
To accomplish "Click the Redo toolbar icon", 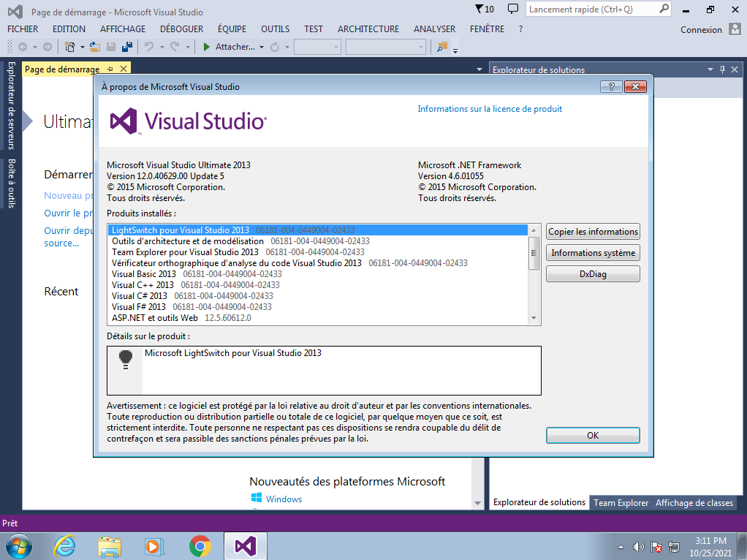I will (x=175, y=47).
